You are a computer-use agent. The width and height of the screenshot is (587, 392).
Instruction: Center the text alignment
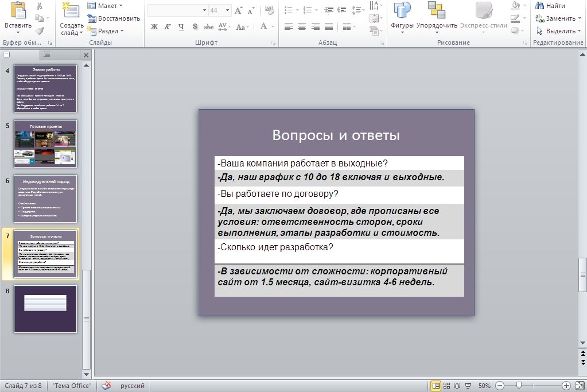point(302,26)
